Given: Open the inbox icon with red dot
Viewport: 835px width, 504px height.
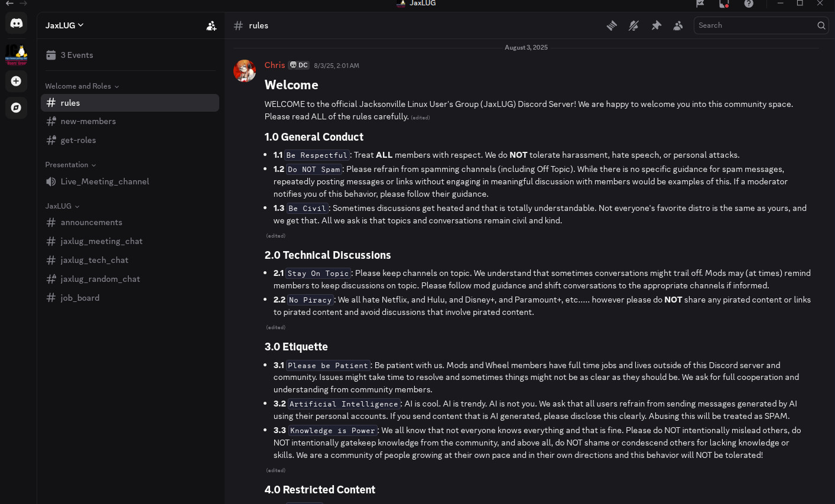Looking at the screenshot, I should (724, 4).
